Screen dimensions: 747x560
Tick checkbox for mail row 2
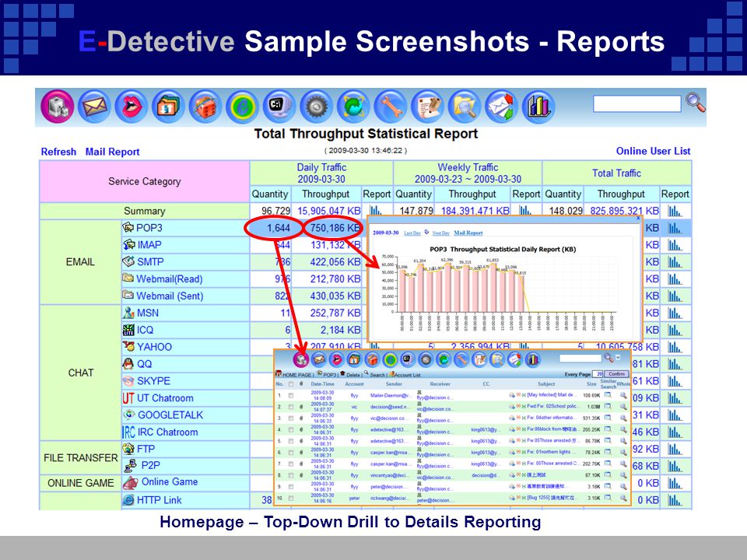click(x=291, y=407)
